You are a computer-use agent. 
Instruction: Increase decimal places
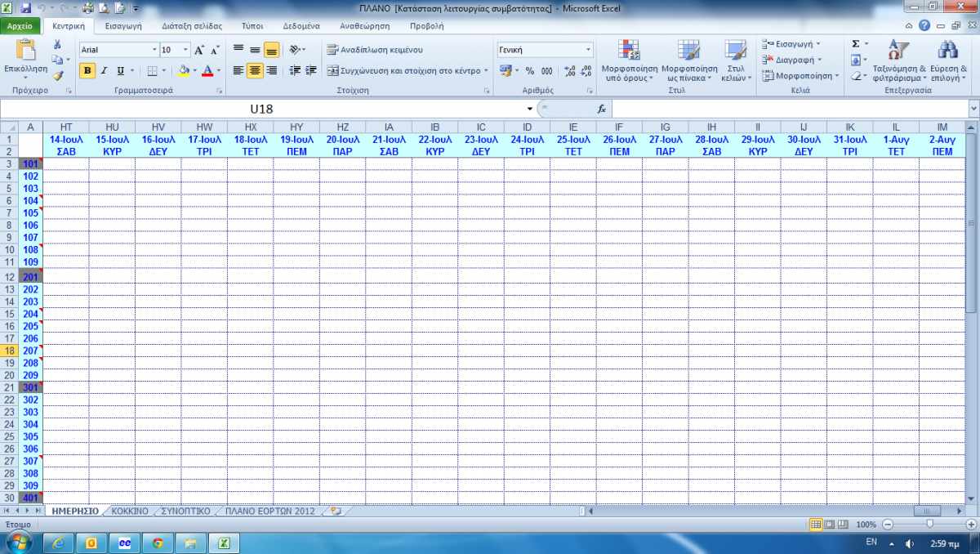(570, 70)
